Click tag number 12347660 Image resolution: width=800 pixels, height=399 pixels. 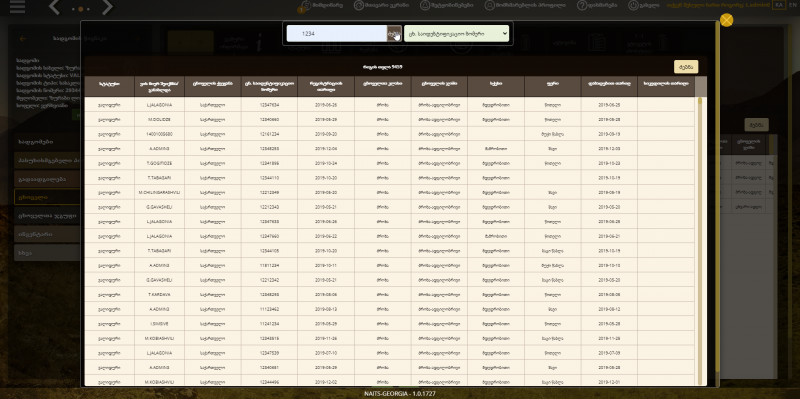pyautogui.click(x=269, y=237)
